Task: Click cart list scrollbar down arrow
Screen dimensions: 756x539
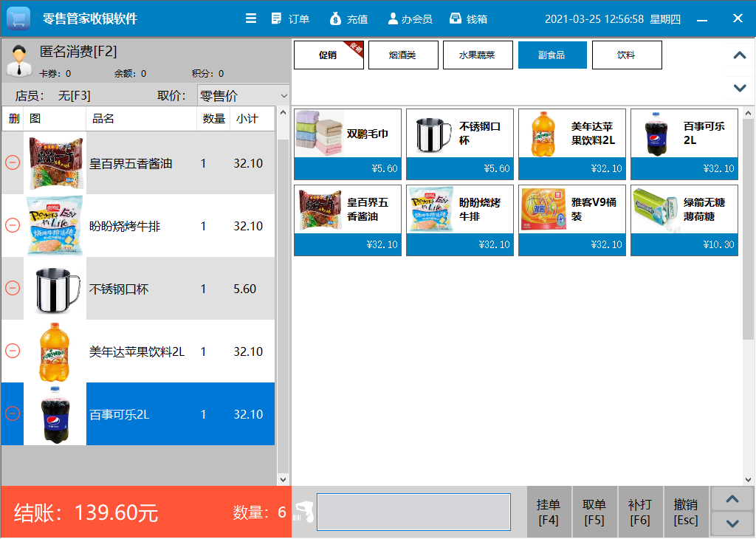Action: click(x=283, y=480)
